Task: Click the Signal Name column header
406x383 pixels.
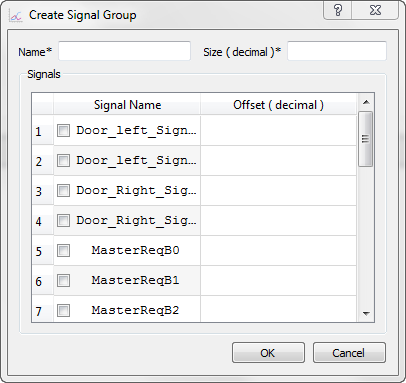Action: [x=127, y=105]
